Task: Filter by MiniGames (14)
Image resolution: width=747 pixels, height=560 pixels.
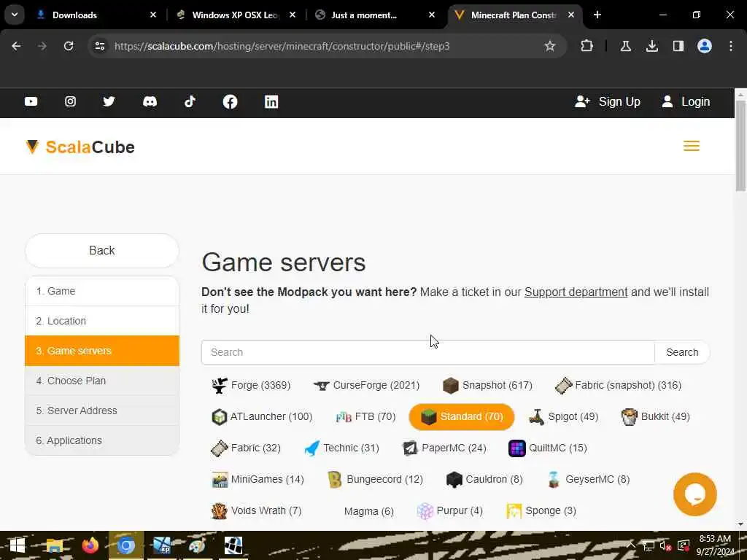Action: [x=258, y=480]
